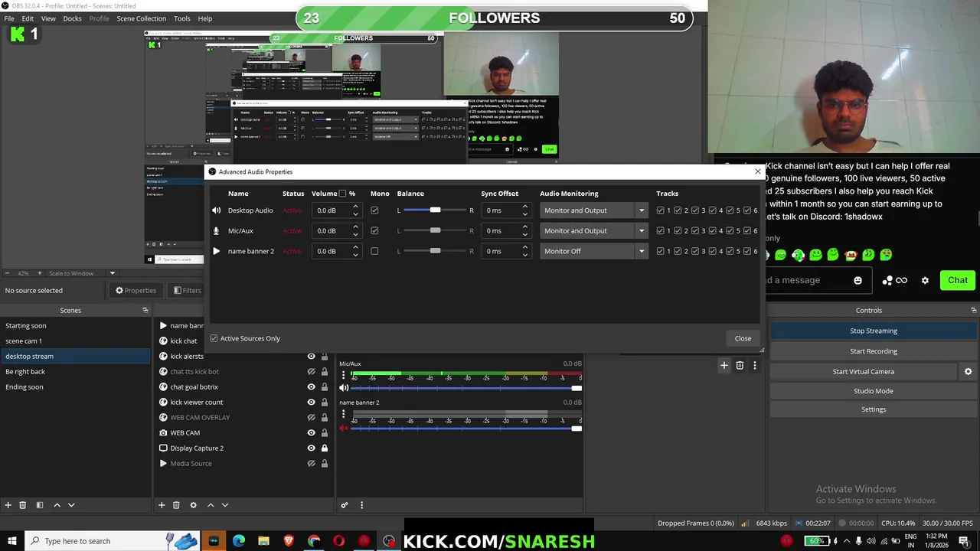This screenshot has width=980, height=551.
Task: Add a new scene with plus icon
Action: point(8,505)
